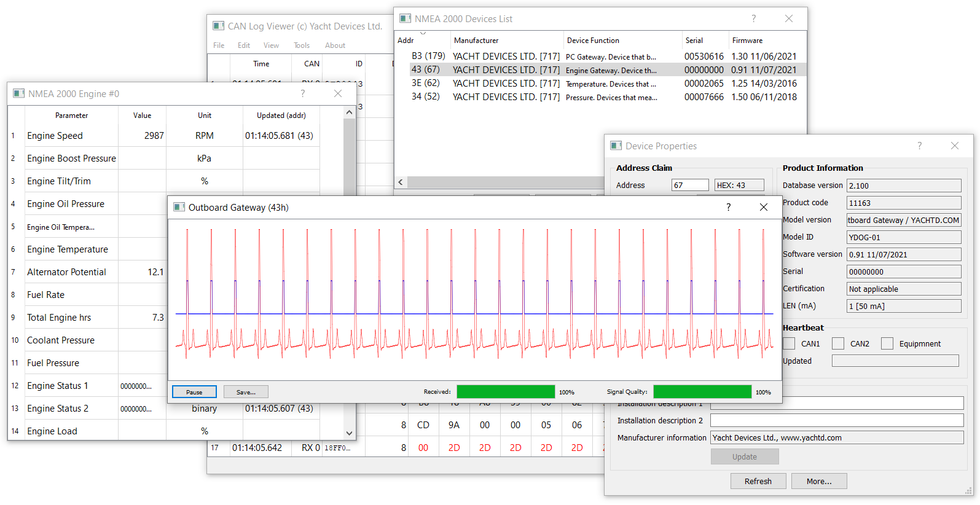980x505 pixels.
Task: Click the heartbeat Updated field
Action: point(895,361)
